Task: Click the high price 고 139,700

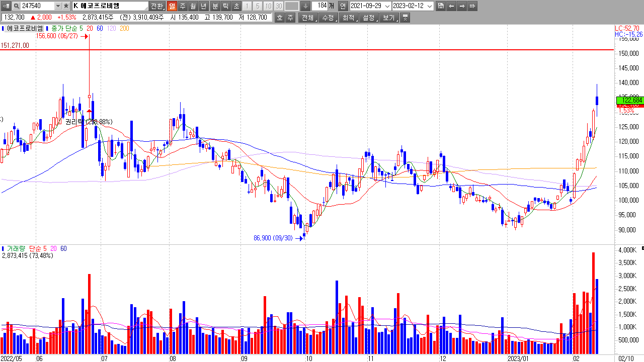Action: [x=218, y=18]
